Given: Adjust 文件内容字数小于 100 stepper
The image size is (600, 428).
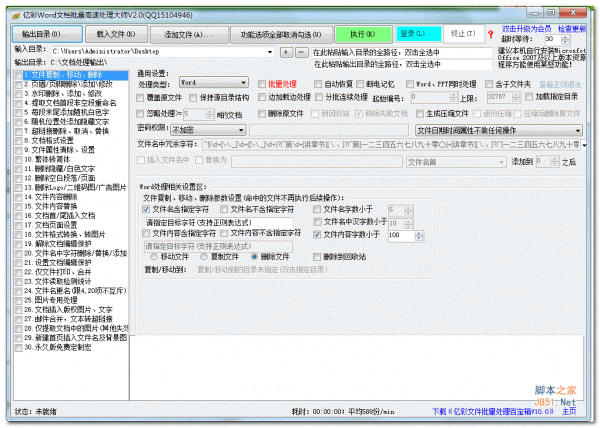Looking at the screenshot, I should (419, 236).
